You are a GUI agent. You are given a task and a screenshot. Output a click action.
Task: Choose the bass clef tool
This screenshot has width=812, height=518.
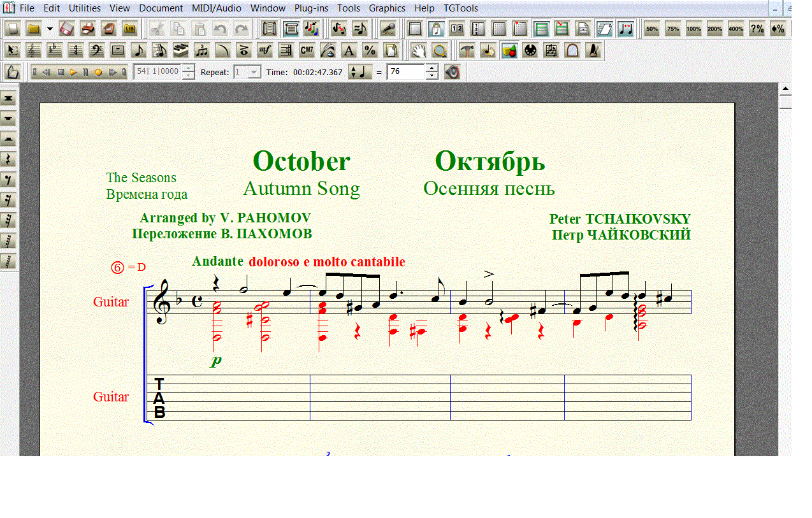tap(96, 50)
